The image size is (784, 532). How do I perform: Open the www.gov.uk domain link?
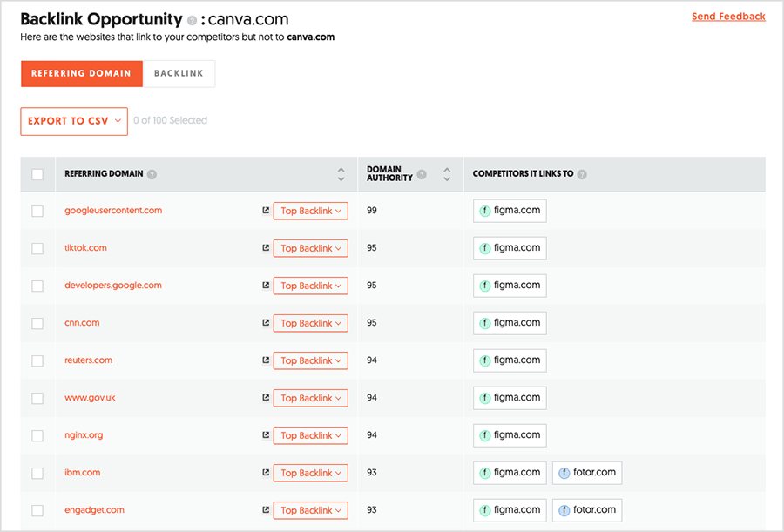point(90,398)
